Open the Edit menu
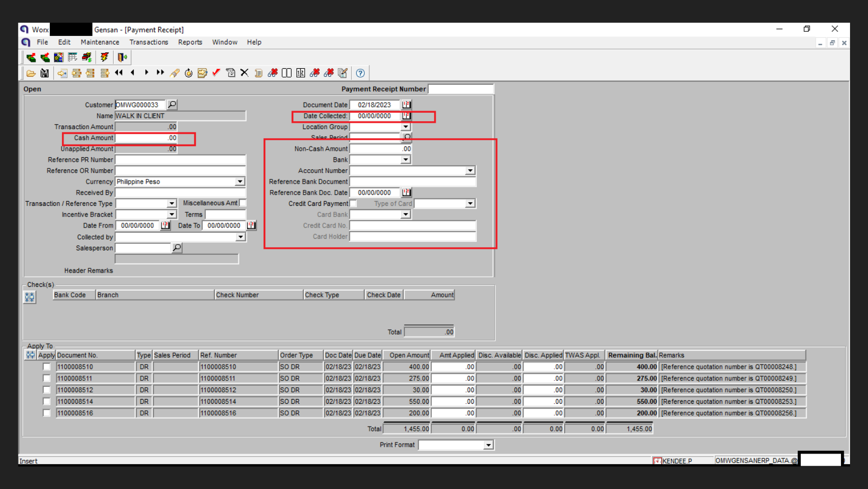 coord(64,42)
